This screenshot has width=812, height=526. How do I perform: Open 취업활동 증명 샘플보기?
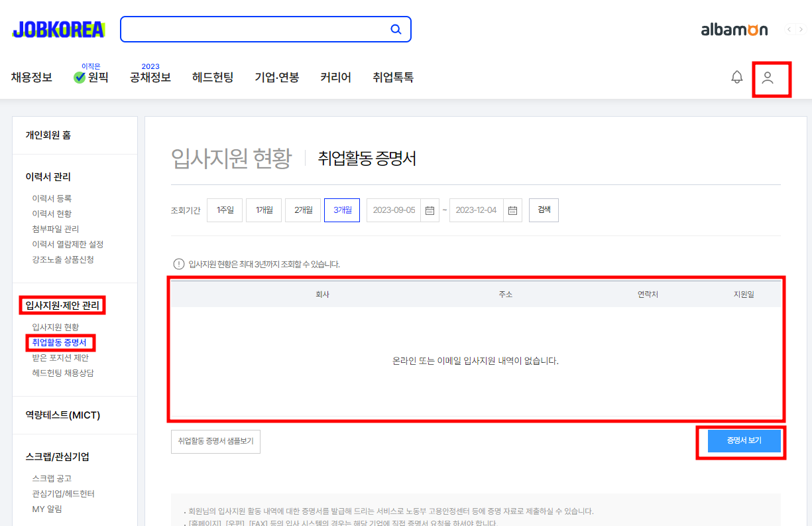(x=215, y=440)
